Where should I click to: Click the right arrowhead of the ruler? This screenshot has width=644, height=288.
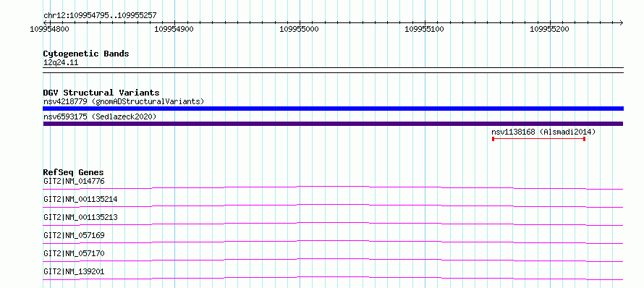[x=621, y=22]
